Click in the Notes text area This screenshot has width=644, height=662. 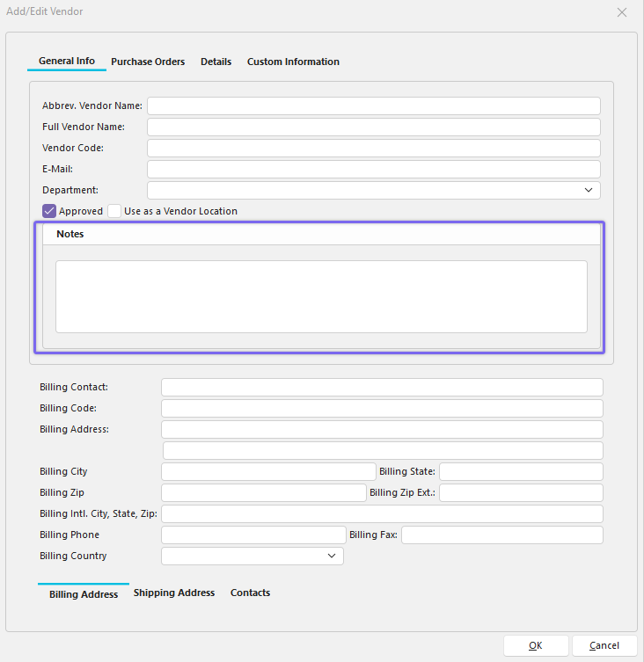click(321, 296)
